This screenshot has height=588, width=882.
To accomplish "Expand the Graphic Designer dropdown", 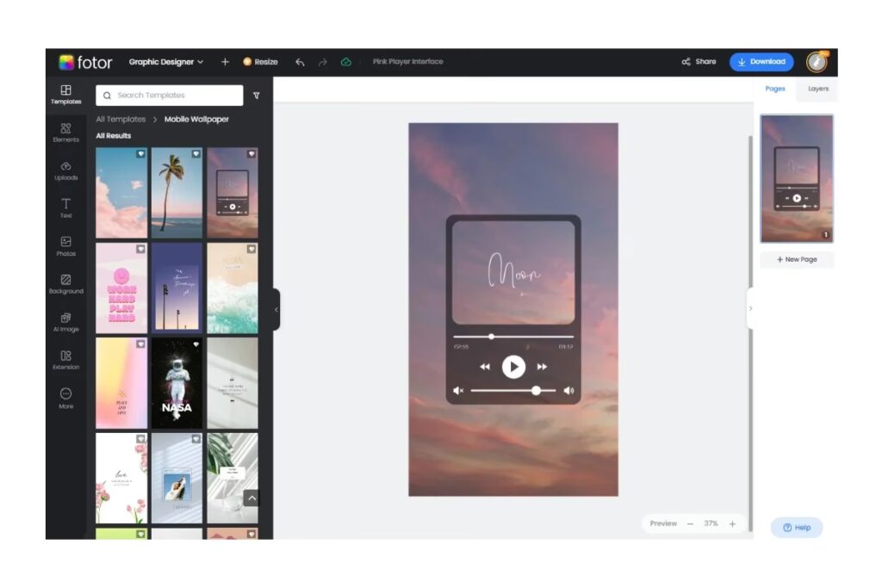I will (x=166, y=62).
